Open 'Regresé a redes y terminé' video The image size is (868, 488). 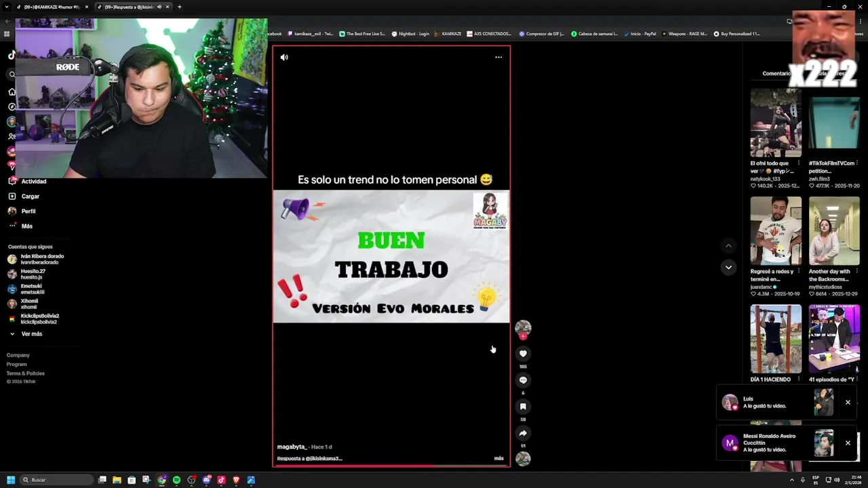point(776,230)
